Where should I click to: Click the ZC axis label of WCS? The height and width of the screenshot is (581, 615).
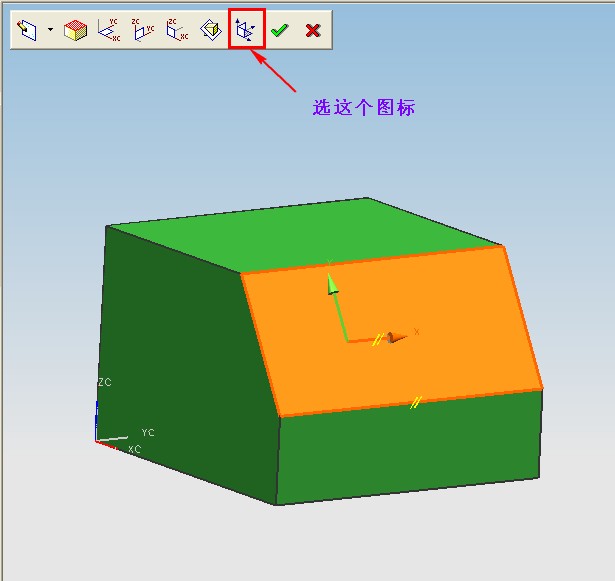(x=105, y=382)
